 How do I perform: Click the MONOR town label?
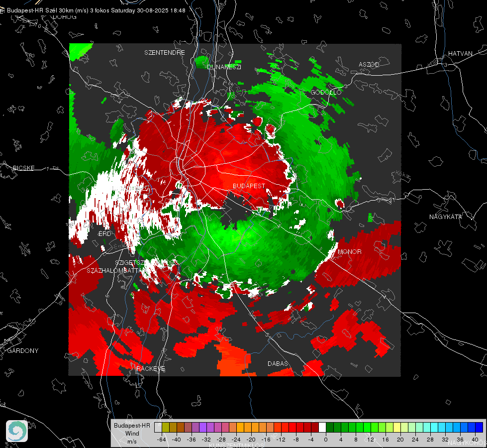[x=350, y=252]
